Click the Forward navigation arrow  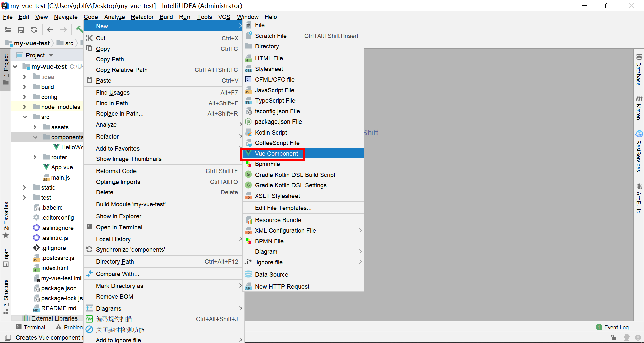63,30
